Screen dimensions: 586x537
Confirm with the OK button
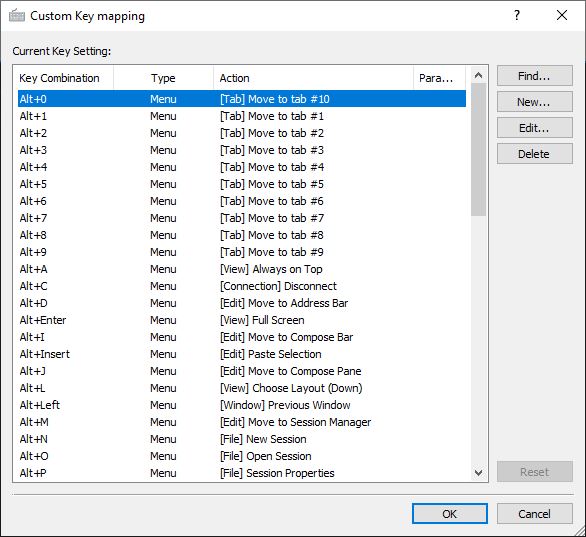450,514
